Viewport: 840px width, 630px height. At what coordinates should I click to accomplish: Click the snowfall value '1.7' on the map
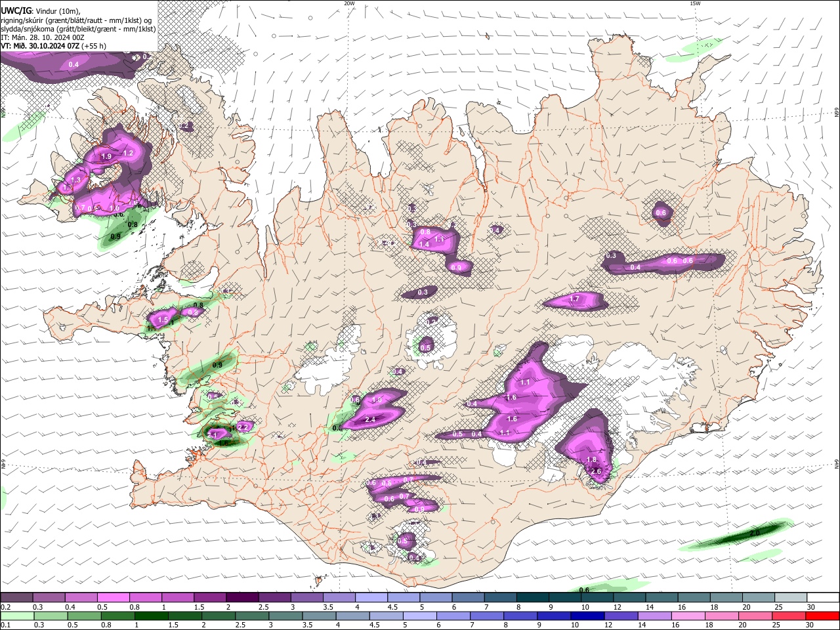tap(575, 299)
